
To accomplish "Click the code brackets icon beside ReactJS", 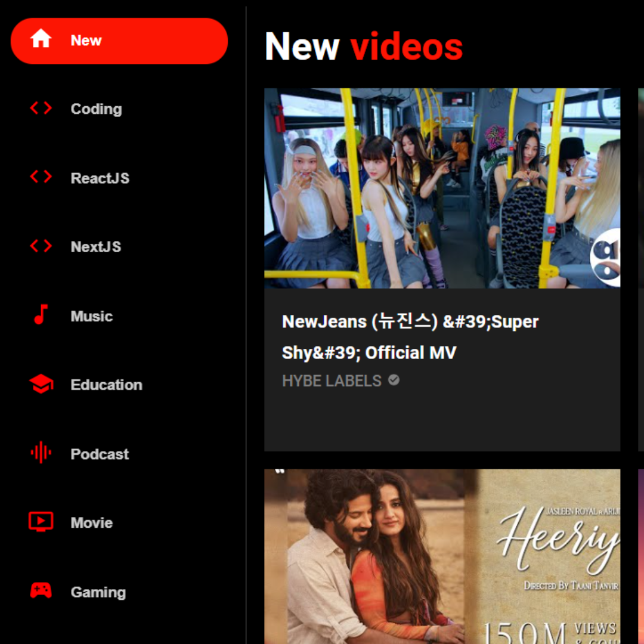I will (x=41, y=177).
